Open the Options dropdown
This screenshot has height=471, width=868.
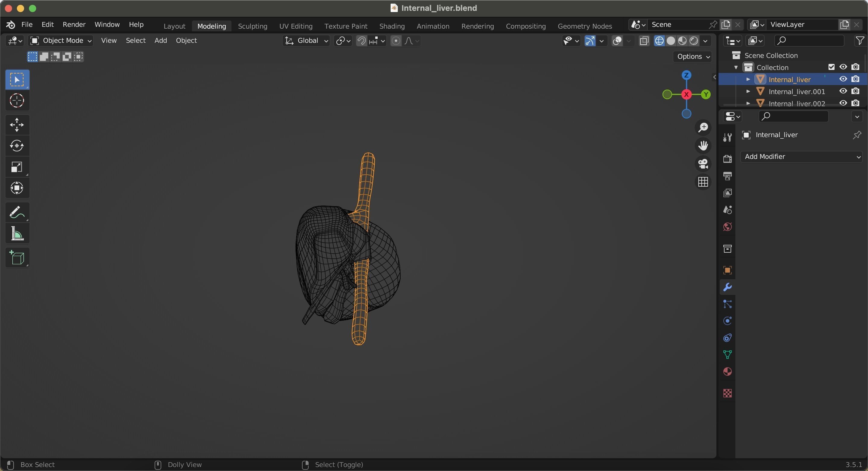click(693, 56)
